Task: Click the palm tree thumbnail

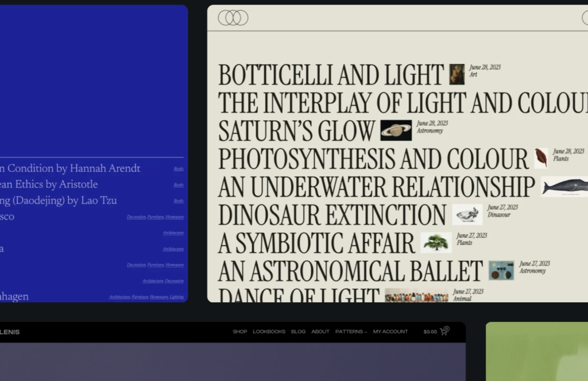Action: pyautogui.click(x=436, y=243)
